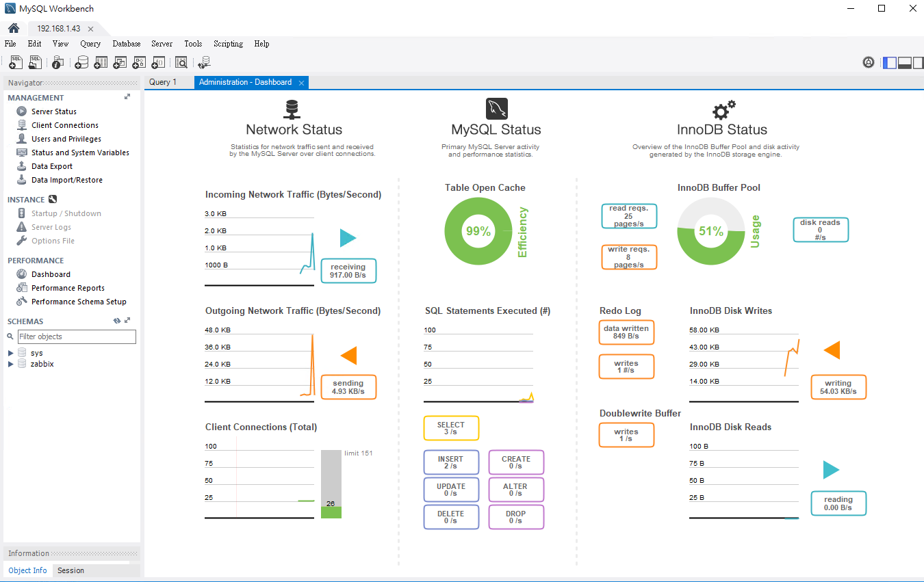Click the INSTANCE section wrench icon
Viewport: 924px width, 582px height.
[52, 200]
